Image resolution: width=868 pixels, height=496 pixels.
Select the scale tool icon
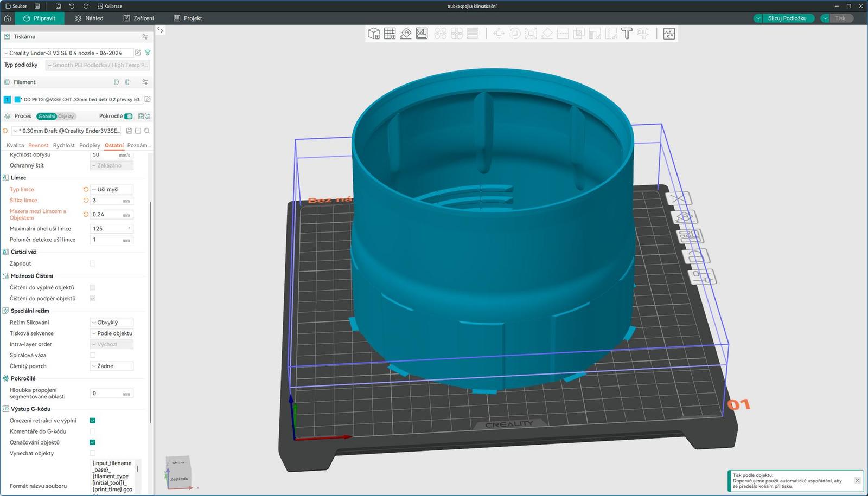(x=531, y=34)
